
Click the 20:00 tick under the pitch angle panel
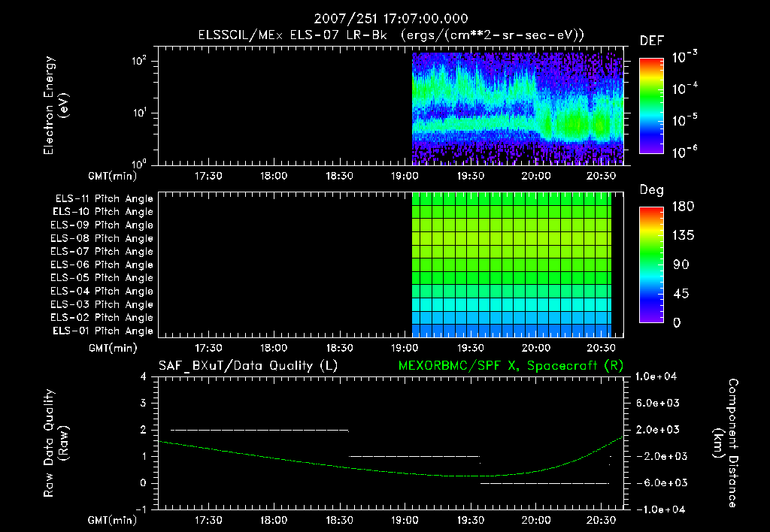click(x=535, y=349)
